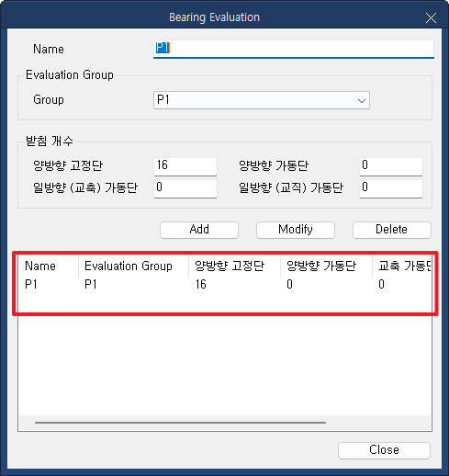This screenshot has height=476, width=449.
Task: Click the 일방향 (교축) 가동단 field
Action: 185,188
